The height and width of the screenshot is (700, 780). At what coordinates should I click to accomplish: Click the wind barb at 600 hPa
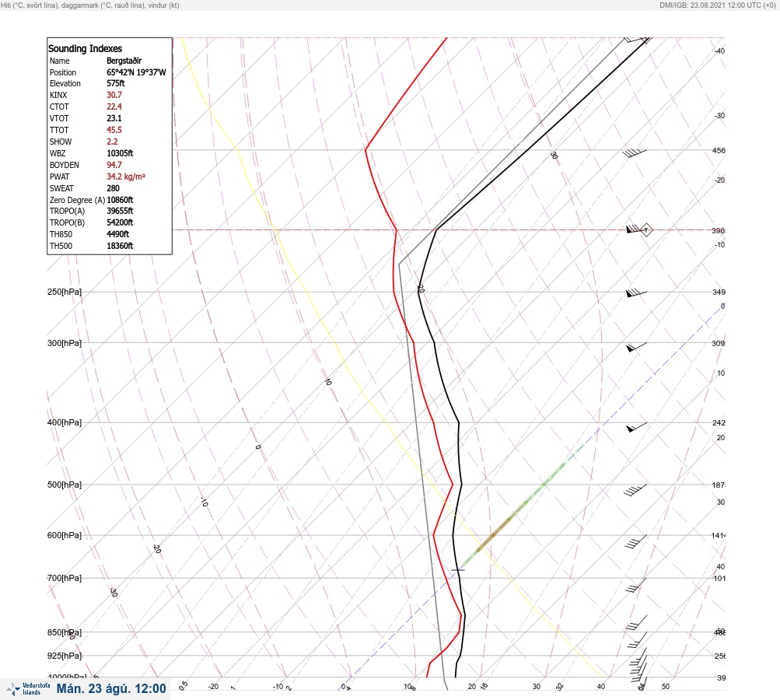pyautogui.click(x=635, y=542)
